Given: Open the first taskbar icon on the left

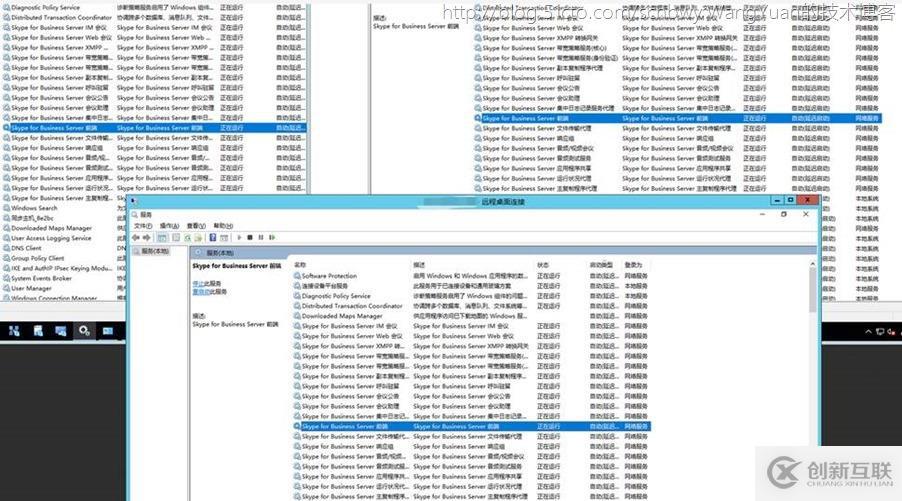Looking at the screenshot, I should coord(14,331).
